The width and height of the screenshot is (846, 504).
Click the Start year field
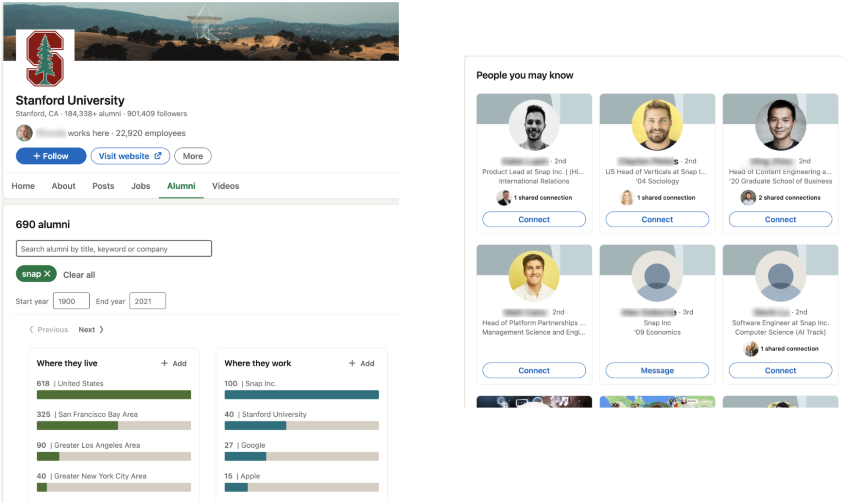(71, 301)
